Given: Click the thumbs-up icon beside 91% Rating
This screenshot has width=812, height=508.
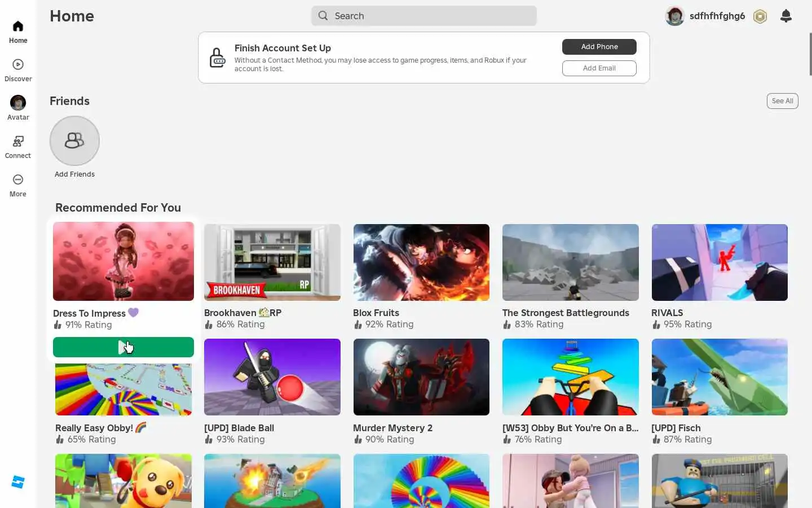Looking at the screenshot, I should tap(58, 325).
